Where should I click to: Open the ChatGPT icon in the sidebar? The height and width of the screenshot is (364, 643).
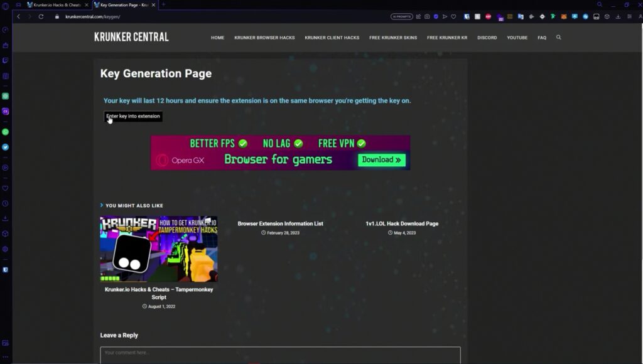tap(5, 96)
